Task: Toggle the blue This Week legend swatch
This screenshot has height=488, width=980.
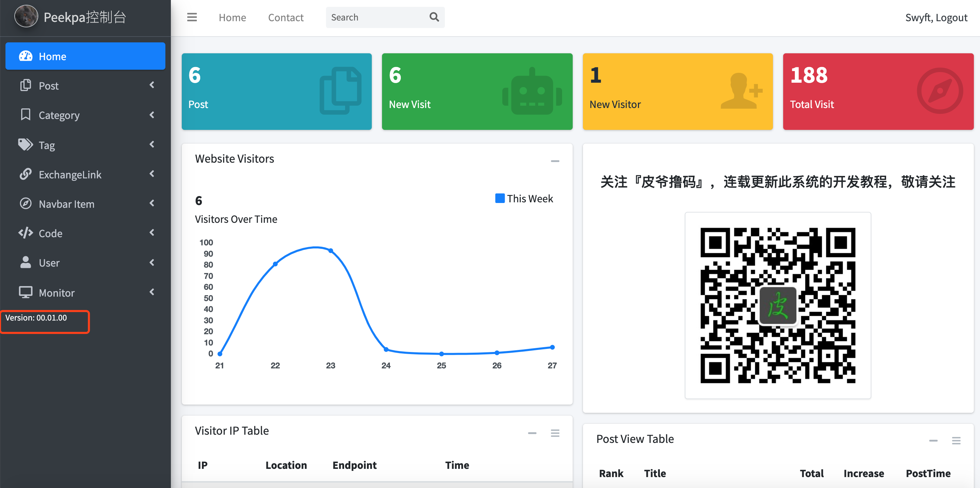Action: point(500,198)
